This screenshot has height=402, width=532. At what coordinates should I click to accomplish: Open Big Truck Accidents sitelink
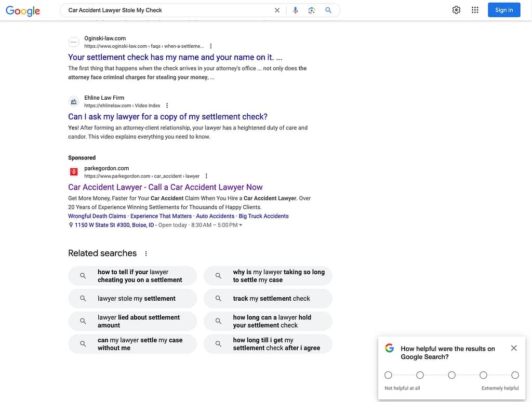(263, 216)
